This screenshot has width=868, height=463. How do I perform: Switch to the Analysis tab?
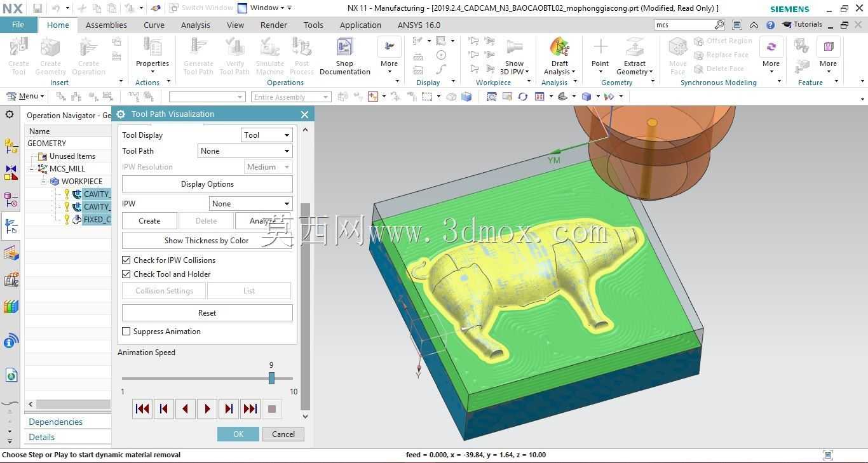pos(195,25)
